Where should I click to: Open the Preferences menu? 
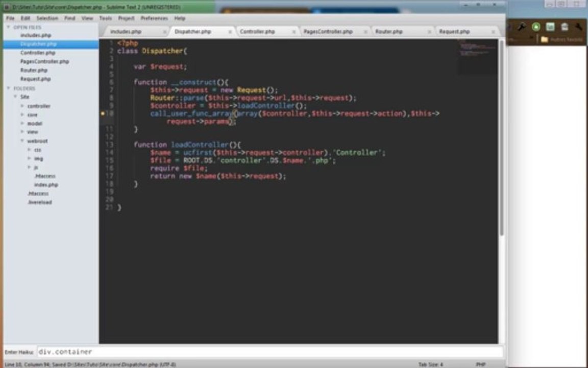(154, 18)
